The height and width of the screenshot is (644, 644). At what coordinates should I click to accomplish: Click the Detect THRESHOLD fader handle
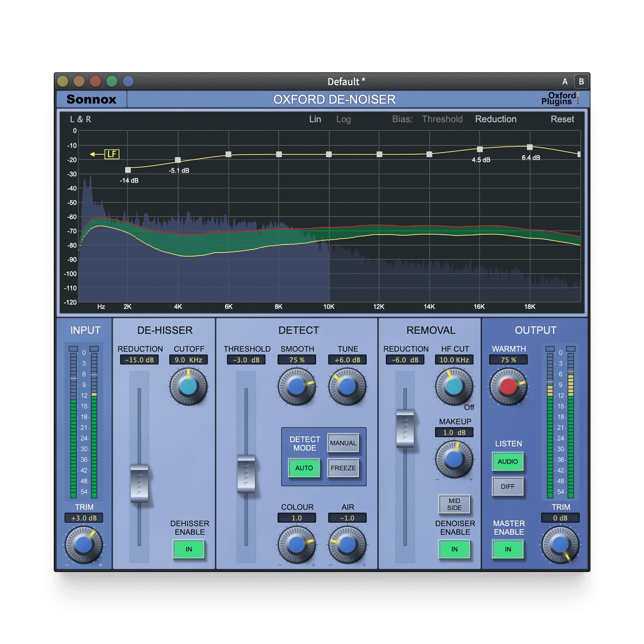246,474
